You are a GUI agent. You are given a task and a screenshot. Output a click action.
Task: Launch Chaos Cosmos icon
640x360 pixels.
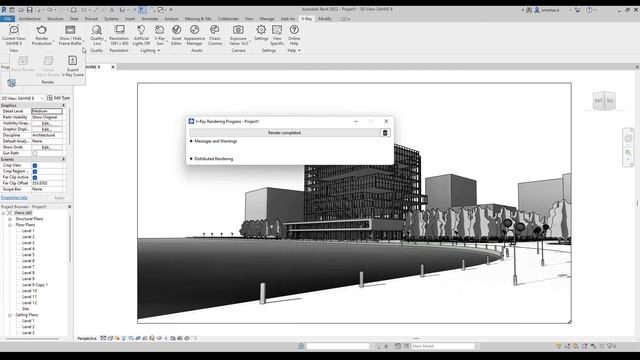[x=215, y=30]
